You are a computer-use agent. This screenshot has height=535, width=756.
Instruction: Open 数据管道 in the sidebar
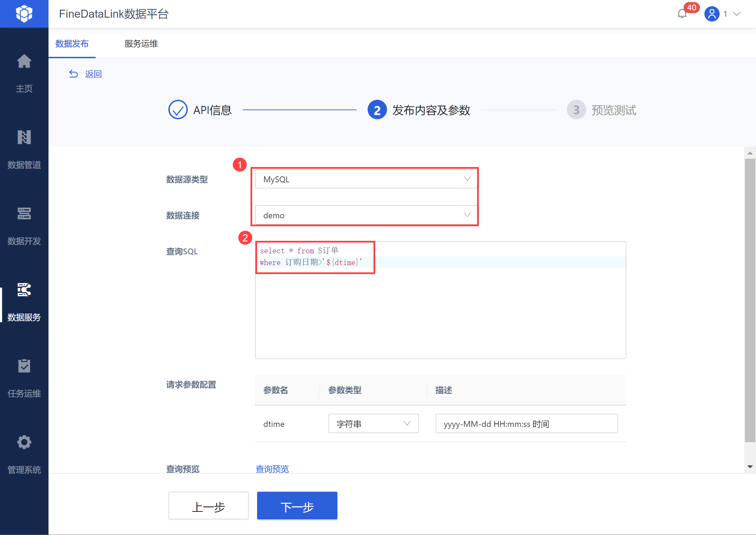(x=24, y=138)
